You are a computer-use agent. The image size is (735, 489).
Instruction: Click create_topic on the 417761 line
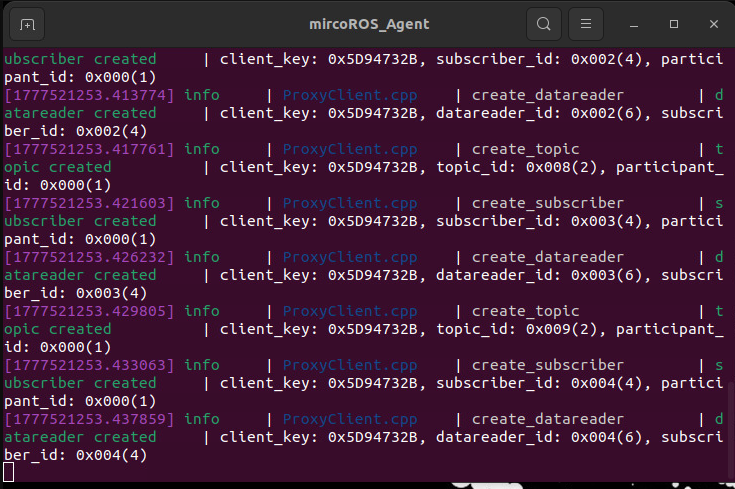tap(525, 150)
